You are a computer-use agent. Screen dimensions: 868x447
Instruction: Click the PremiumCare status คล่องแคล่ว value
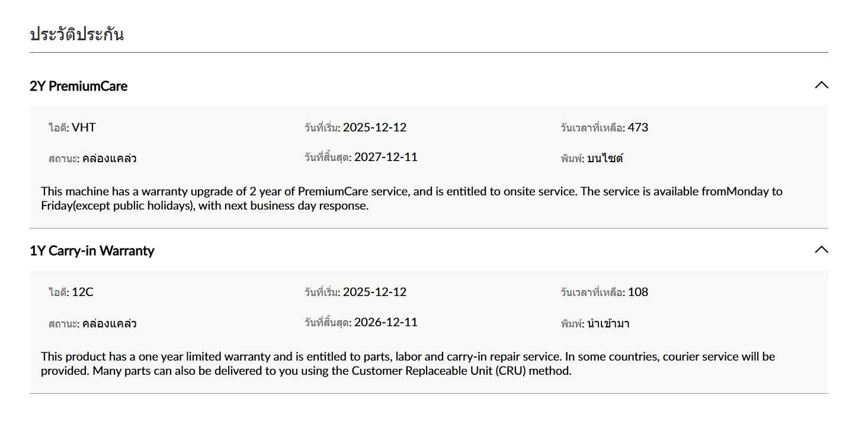coord(110,158)
